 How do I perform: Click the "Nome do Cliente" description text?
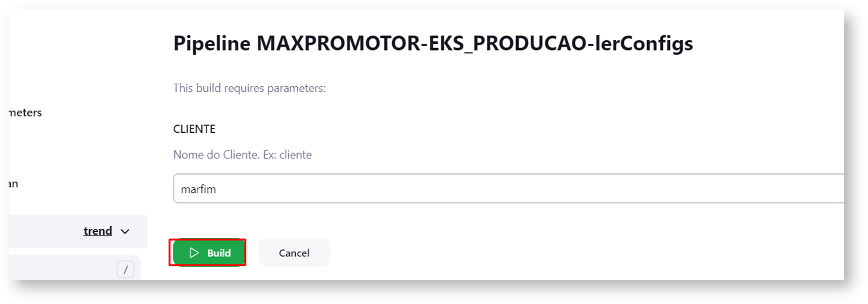pos(216,155)
